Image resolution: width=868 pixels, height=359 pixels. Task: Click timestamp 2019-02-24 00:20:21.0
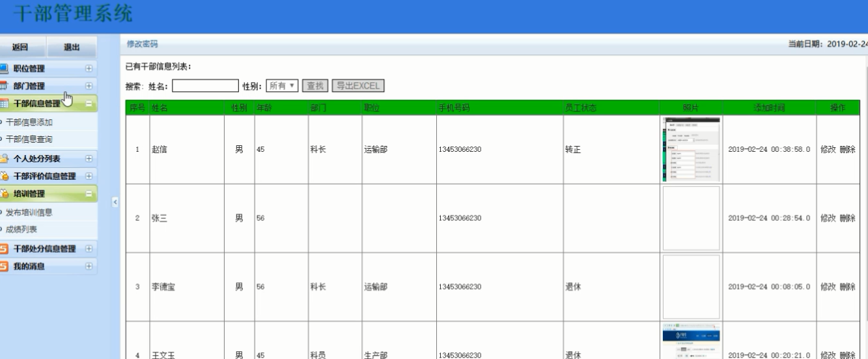pos(768,355)
